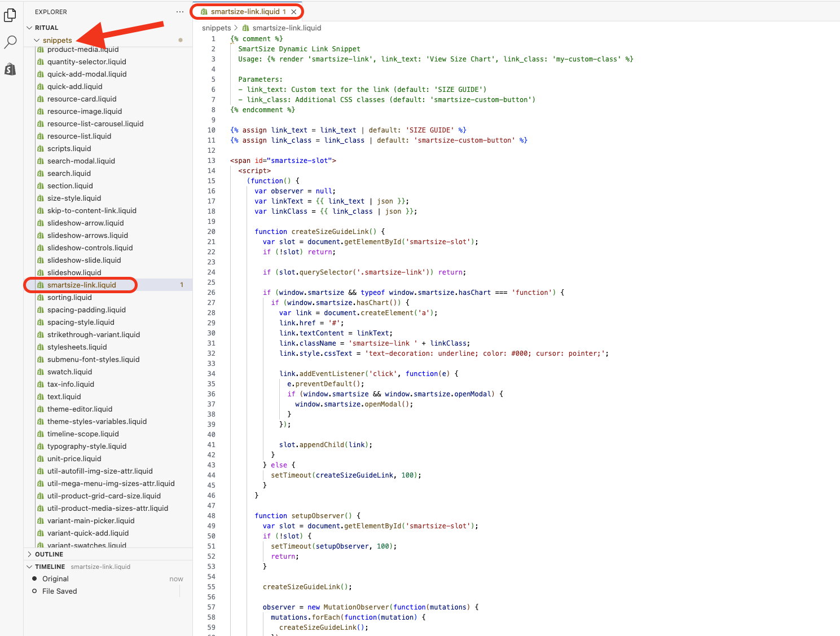Expand the OUTLINE section
Viewport: 840px width, 636px height.
[x=29, y=554]
